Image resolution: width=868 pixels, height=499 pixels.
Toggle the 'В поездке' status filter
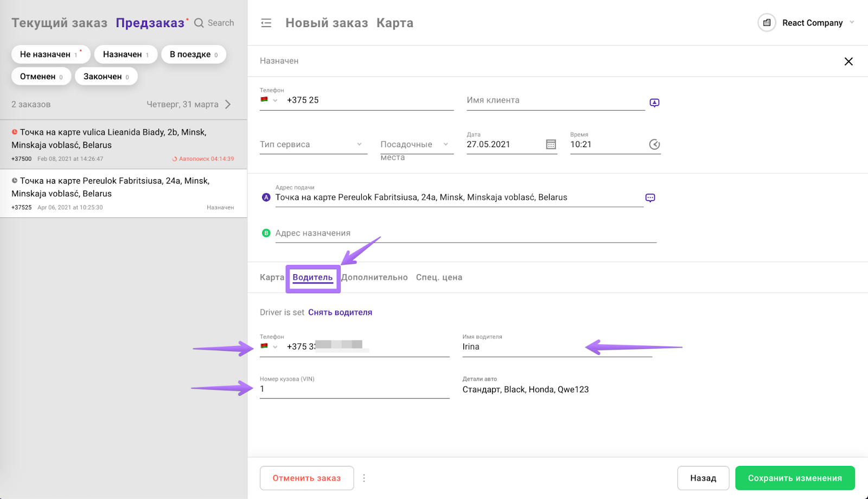click(193, 54)
